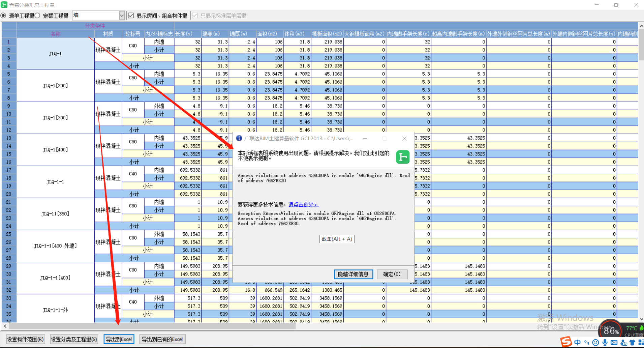Screen dimensions: 644x348
Task: Click the vertical scrollbar down arrow
Action: (x=641, y=319)
